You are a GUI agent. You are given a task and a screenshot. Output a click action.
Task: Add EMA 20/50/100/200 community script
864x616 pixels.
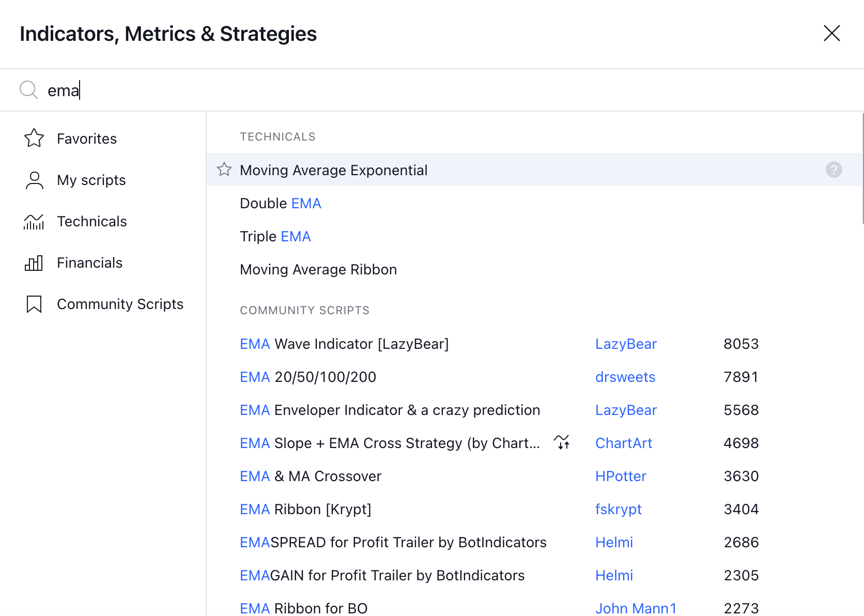coord(308,377)
